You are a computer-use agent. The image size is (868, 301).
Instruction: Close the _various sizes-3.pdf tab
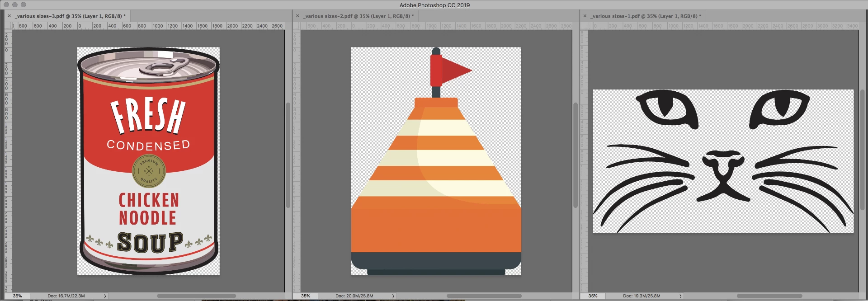(9, 16)
